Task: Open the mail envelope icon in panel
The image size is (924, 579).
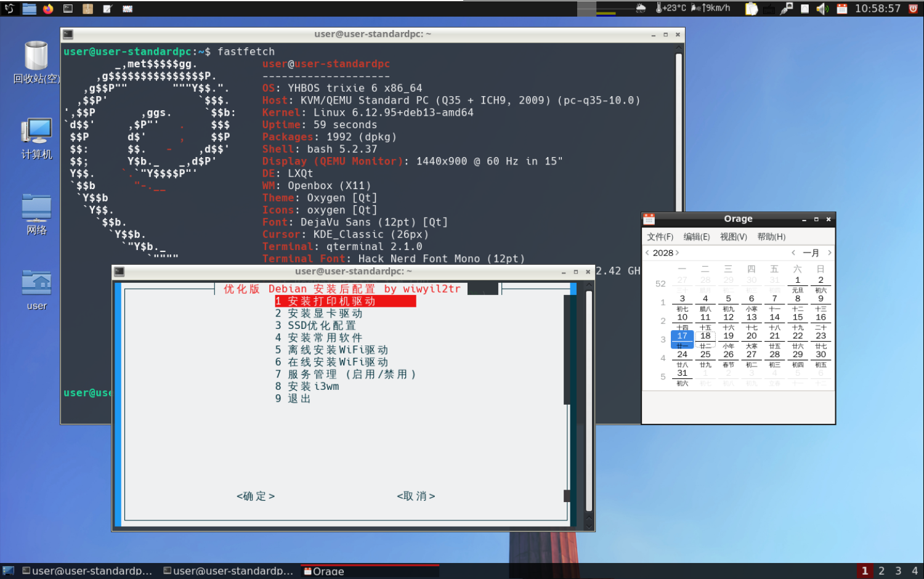Action: coord(128,9)
